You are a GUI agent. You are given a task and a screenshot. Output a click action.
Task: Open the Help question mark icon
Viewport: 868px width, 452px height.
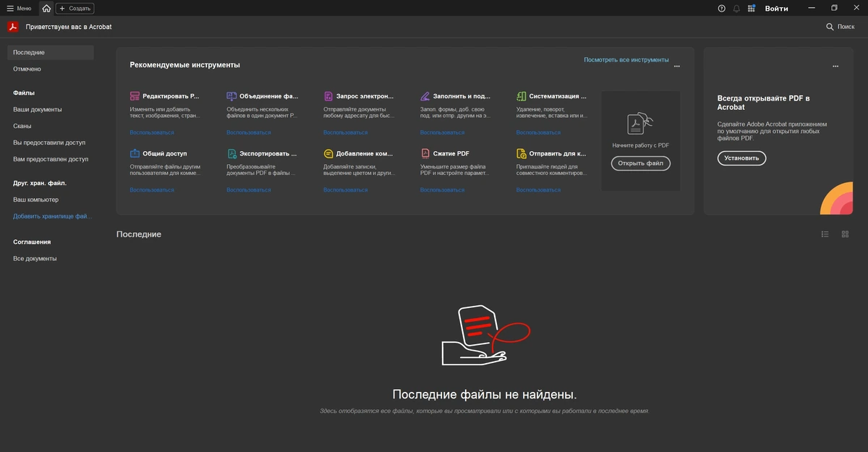[721, 8]
